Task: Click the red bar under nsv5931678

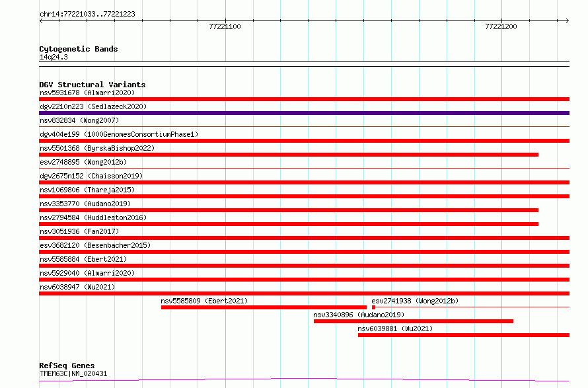Action: click(x=304, y=99)
